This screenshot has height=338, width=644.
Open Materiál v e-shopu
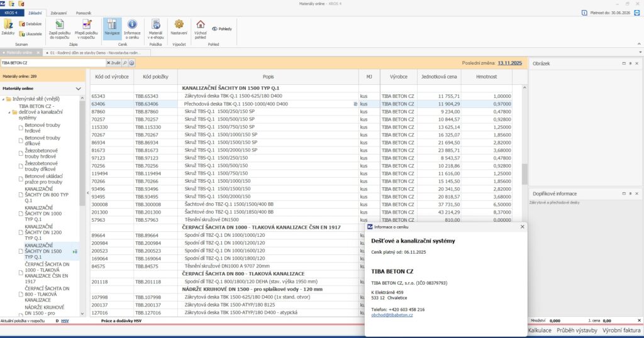pyautogui.click(x=155, y=29)
